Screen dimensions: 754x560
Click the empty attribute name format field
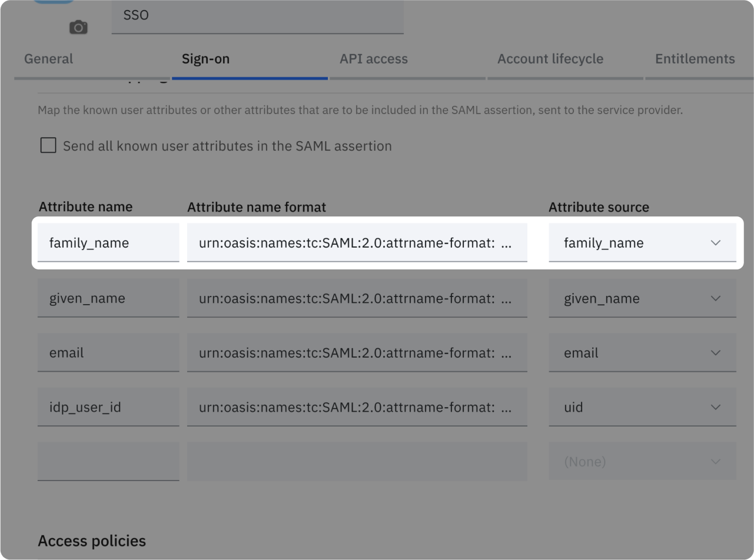[x=357, y=461]
